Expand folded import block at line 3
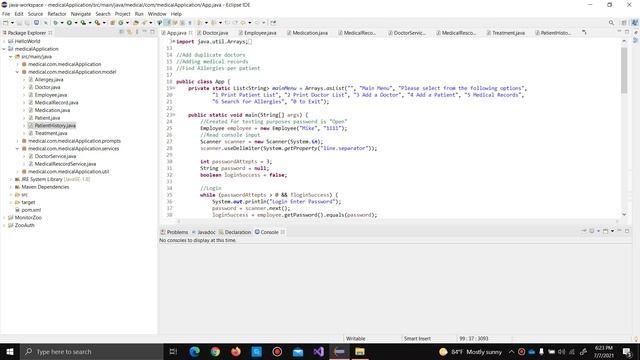 (173, 42)
